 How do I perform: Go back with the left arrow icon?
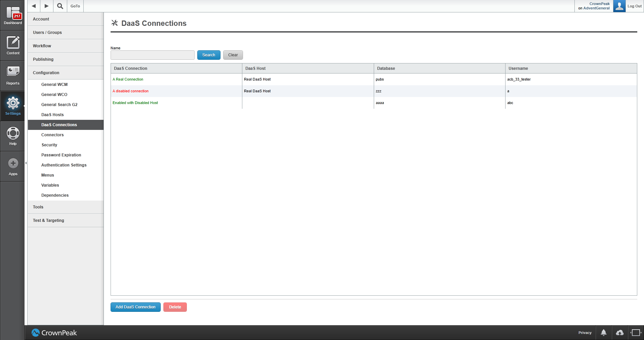click(x=34, y=6)
